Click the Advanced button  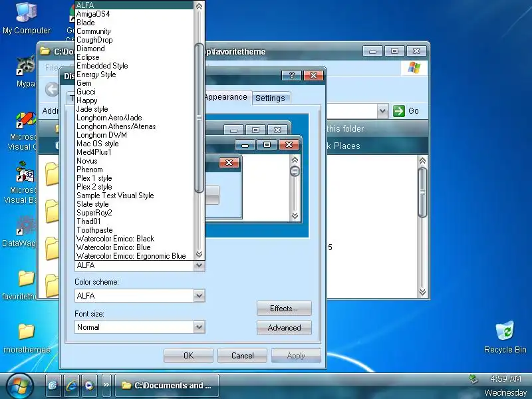[284, 328]
